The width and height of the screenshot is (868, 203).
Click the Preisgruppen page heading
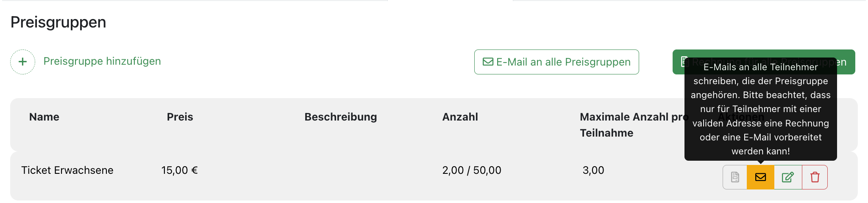58,22
